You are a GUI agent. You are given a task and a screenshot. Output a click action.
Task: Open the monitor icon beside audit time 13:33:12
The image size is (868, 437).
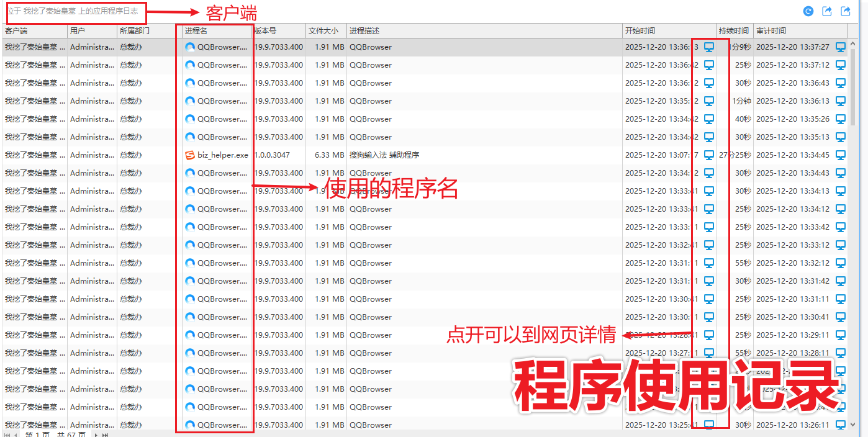[x=841, y=245]
